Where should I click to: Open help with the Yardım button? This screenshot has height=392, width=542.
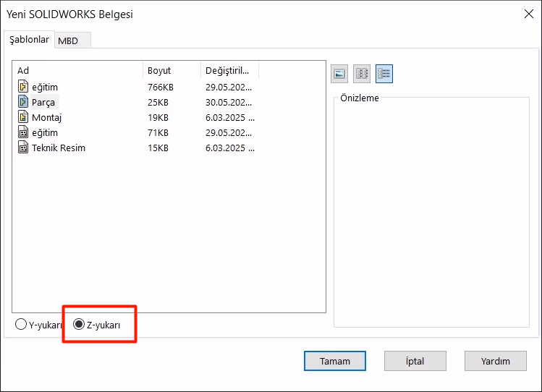(496, 361)
